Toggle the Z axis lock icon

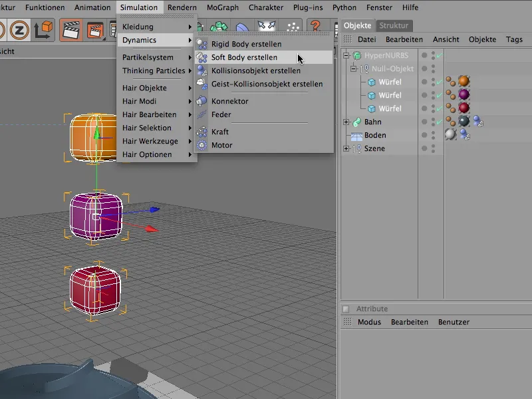(x=19, y=31)
